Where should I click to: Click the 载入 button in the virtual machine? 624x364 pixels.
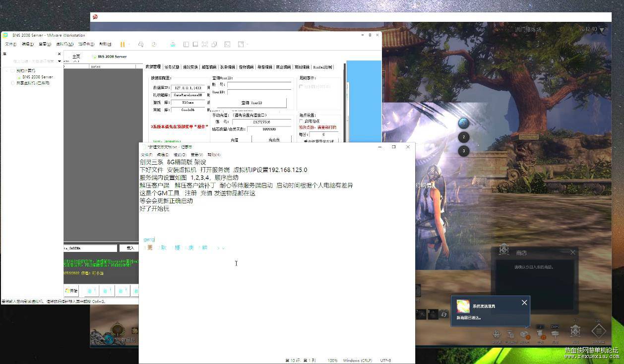130,248
